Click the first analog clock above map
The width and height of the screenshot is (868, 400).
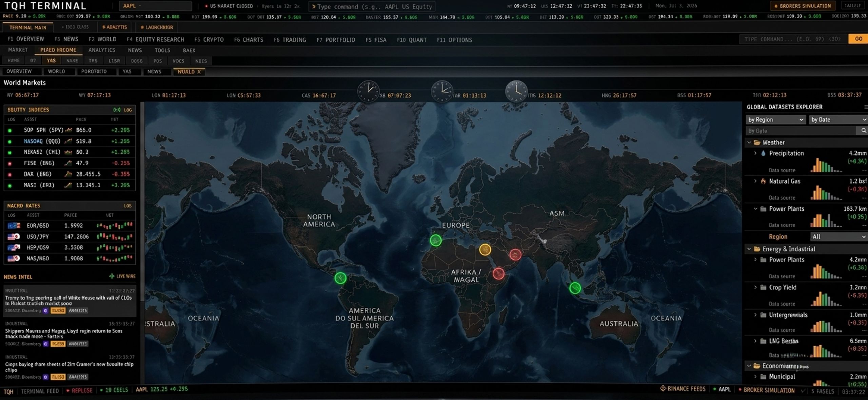point(368,91)
